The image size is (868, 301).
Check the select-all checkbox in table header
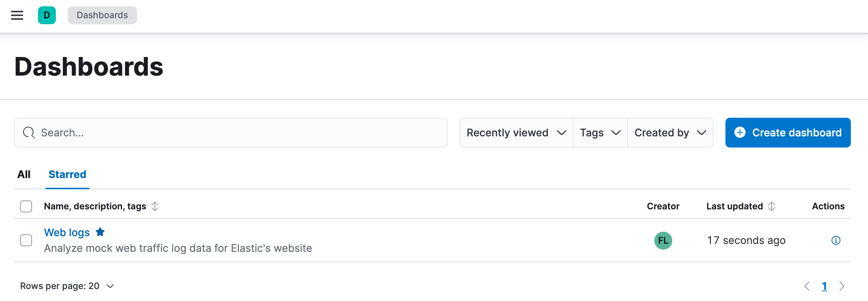click(x=26, y=206)
